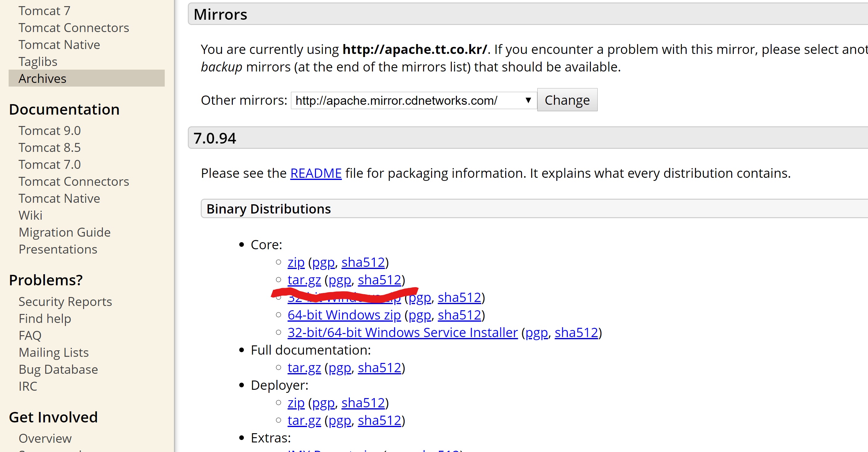Go to Tomcat 8.5 documentation
868x452 pixels.
pyautogui.click(x=50, y=148)
